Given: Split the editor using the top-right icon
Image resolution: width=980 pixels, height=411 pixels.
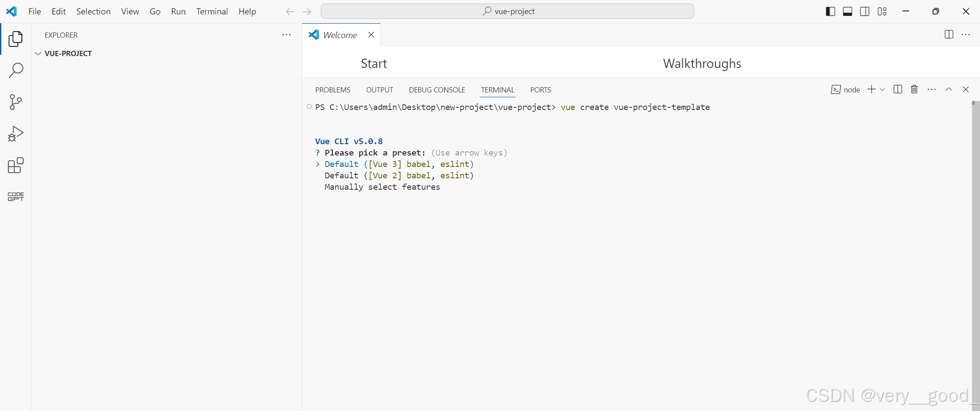Looking at the screenshot, I should click(x=949, y=35).
